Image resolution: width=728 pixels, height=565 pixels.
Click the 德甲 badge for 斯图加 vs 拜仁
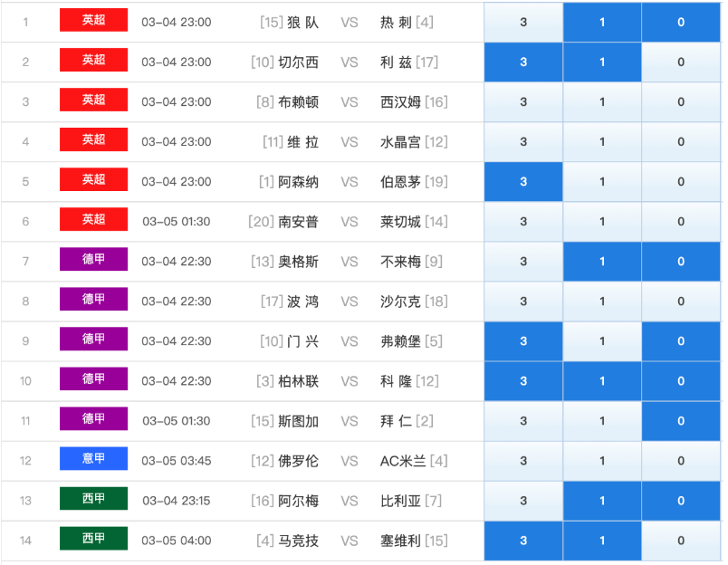pos(94,419)
